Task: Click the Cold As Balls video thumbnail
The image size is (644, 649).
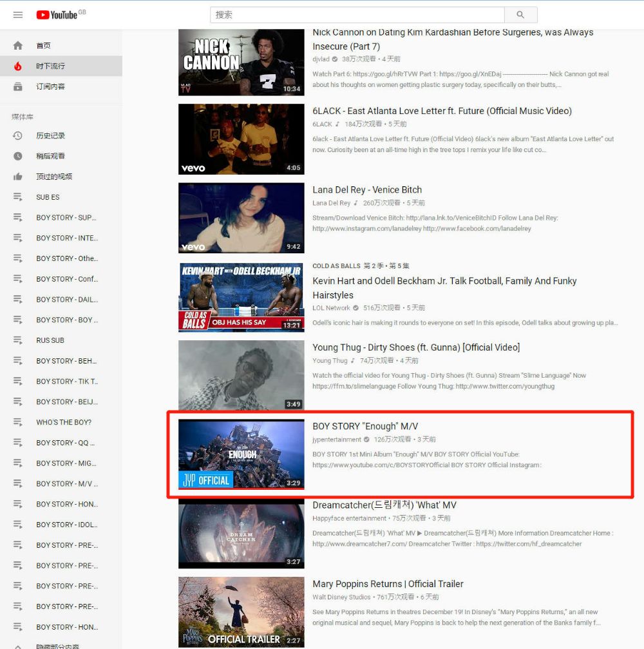Action: (241, 296)
